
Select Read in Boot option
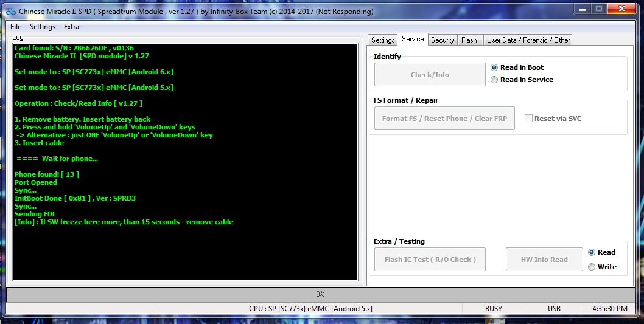click(x=517, y=67)
